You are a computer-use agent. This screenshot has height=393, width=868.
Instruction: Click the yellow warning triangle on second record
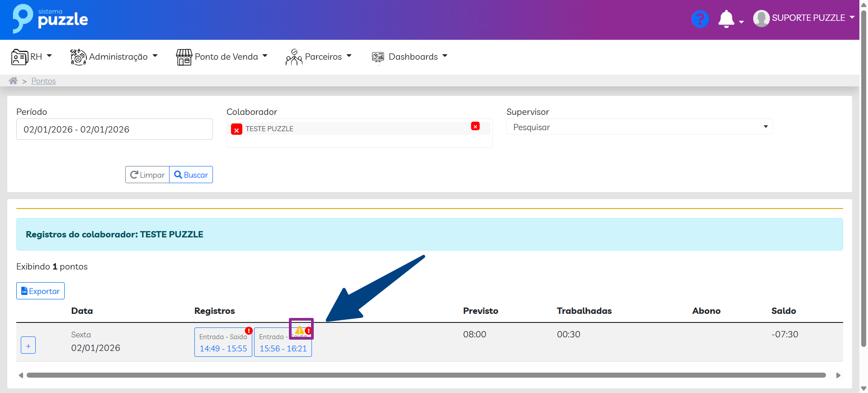point(299,330)
